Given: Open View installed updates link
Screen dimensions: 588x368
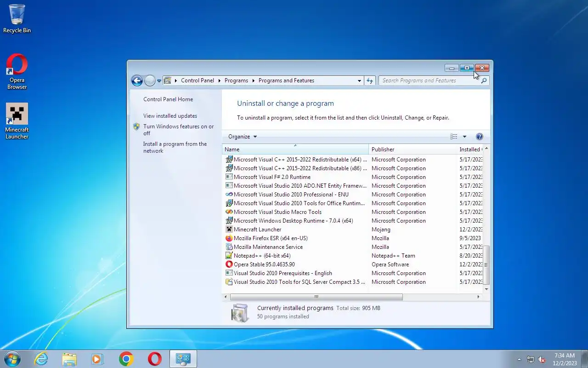Looking at the screenshot, I should click(170, 116).
